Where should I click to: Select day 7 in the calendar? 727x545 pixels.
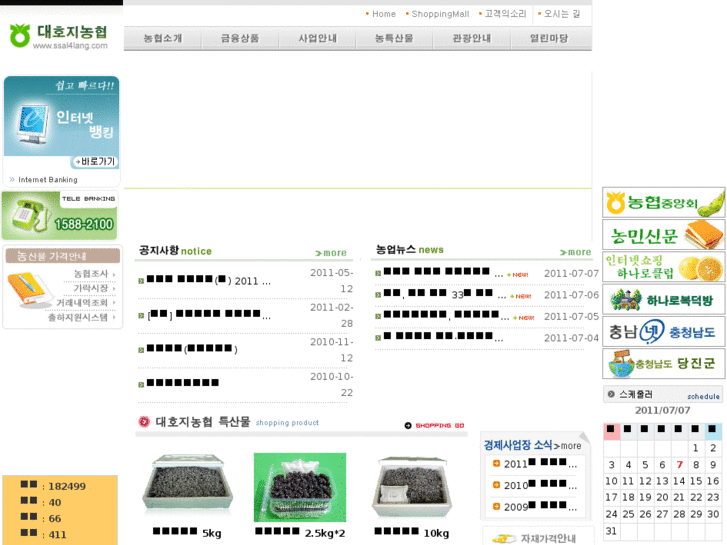(679, 465)
